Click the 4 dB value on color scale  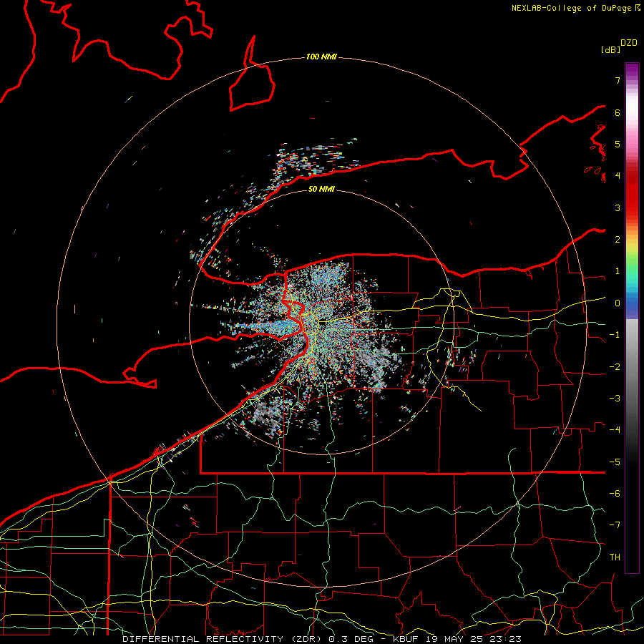pyautogui.click(x=618, y=176)
